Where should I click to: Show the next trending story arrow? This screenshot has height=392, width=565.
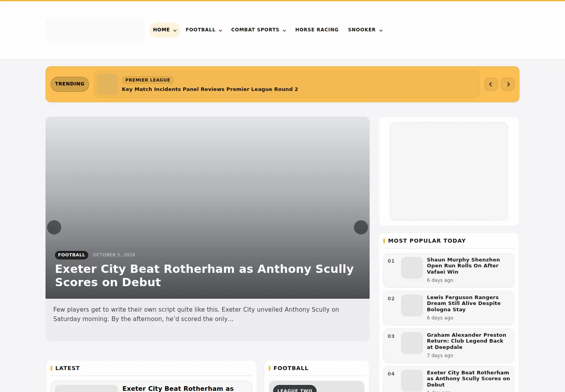pos(508,84)
